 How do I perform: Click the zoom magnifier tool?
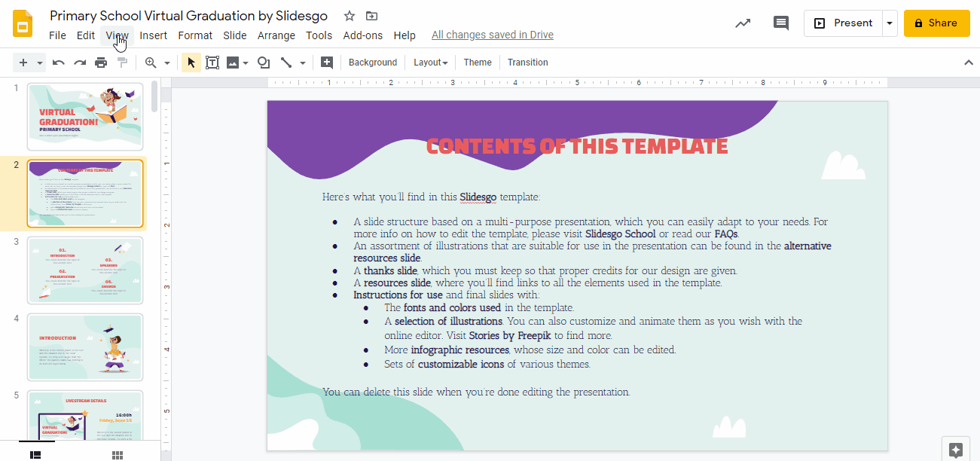(151, 63)
